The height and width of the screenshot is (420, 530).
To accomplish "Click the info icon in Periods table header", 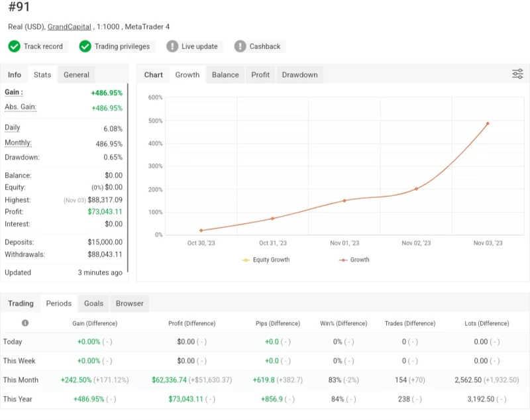I will (25, 323).
